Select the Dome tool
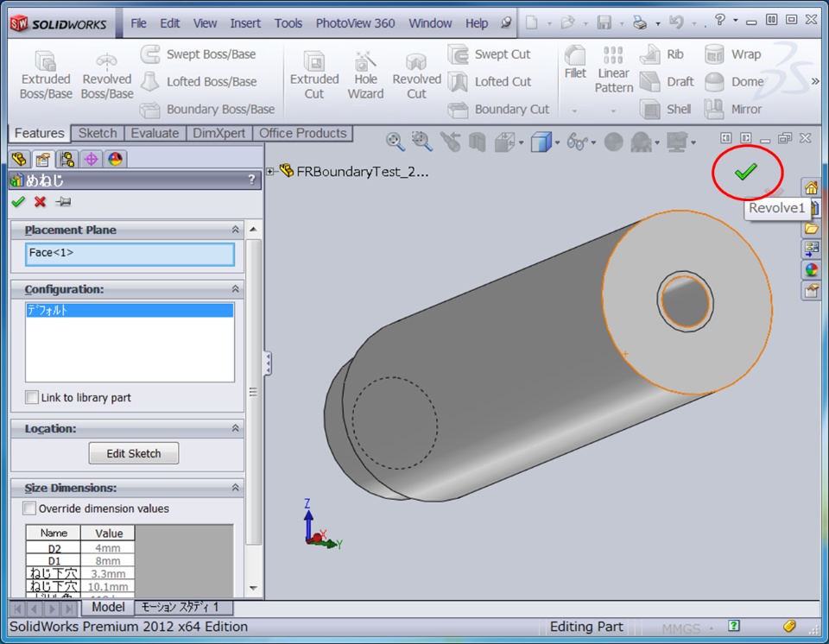The width and height of the screenshot is (829, 644). pyautogui.click(x=734, y=81)
